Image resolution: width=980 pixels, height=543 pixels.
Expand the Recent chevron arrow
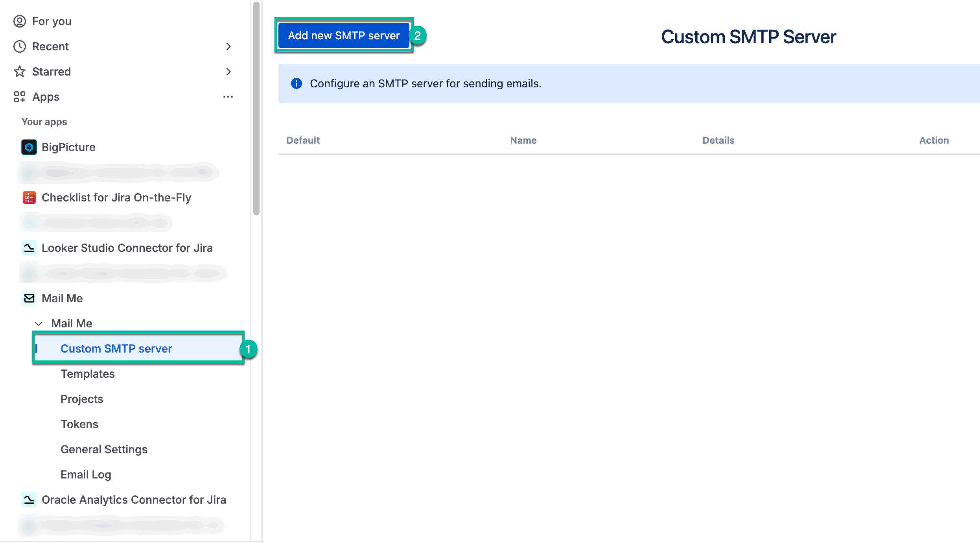(228, 46)
